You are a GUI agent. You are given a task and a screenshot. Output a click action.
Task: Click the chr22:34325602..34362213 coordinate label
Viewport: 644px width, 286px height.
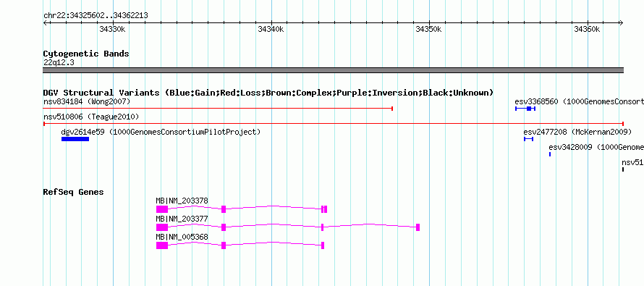96,16
